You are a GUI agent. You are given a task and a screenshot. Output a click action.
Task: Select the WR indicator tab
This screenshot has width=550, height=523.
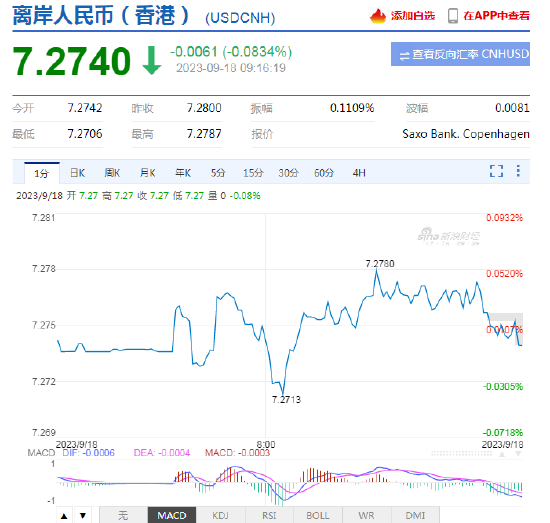click(x=366, y=515)
